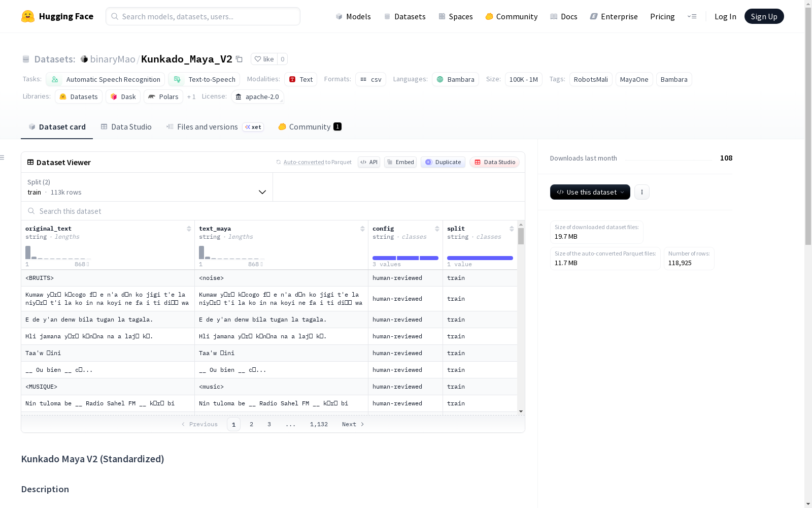Select the Datasets library tag
The image size is (812, 508).
tap(79, 97)
